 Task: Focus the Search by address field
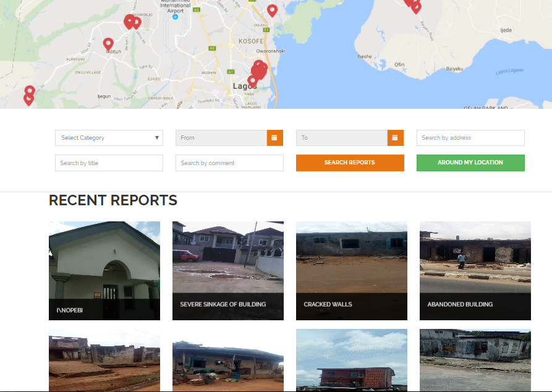[x=470, y=138]
